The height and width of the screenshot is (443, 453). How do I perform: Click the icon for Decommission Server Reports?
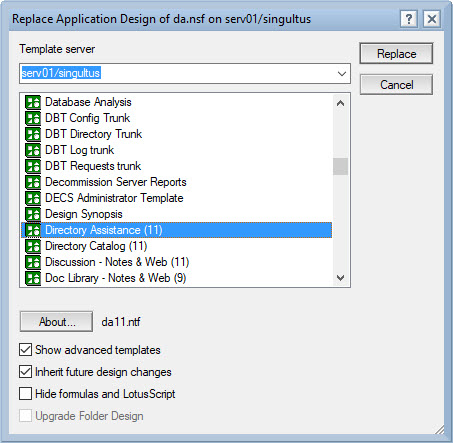pyautogui.click(x=33, y=182)
